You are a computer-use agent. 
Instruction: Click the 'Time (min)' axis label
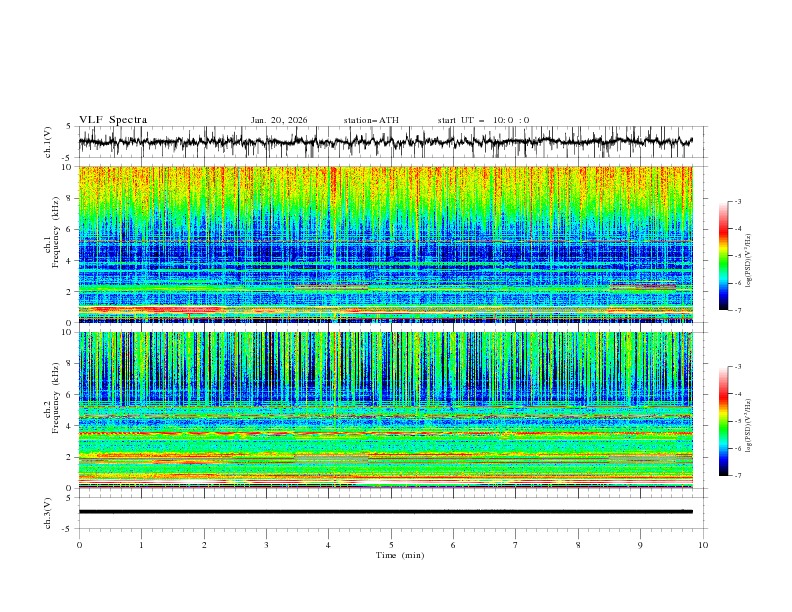pos(400,555)
